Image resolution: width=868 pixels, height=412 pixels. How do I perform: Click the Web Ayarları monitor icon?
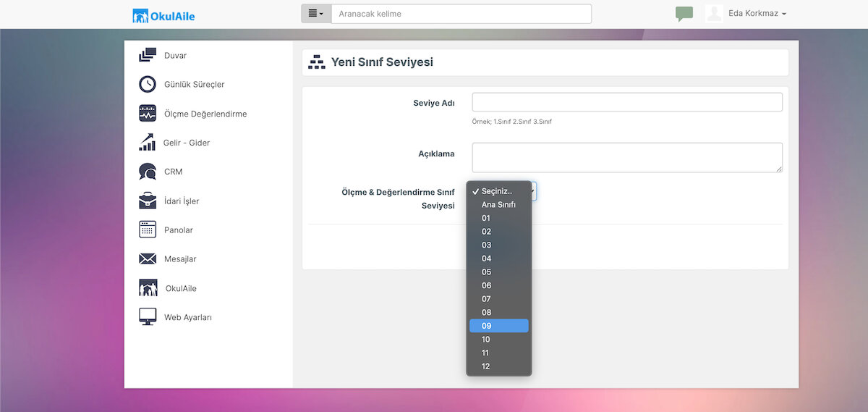[x=148, y=317]
